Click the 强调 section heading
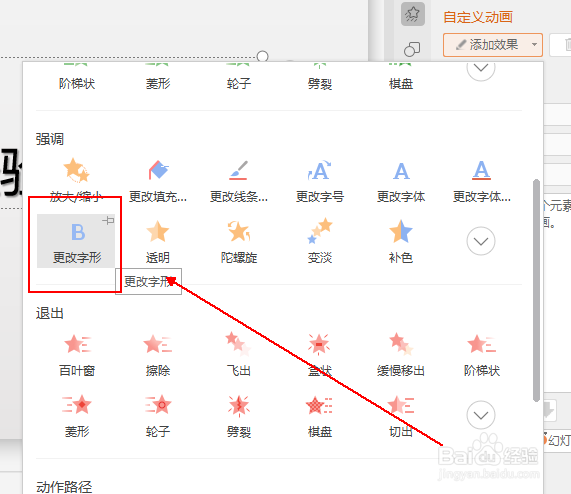571x494 pixels. click(x=50, y=139)
